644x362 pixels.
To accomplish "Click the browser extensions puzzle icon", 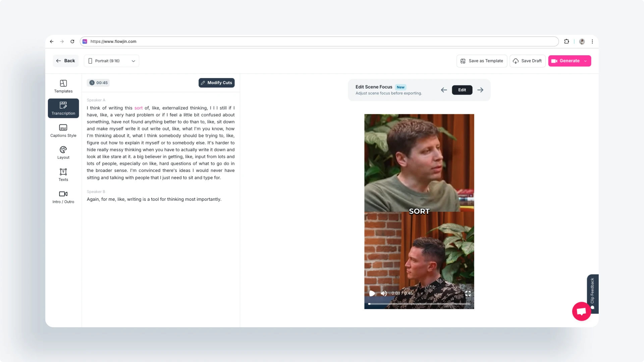I will pos(567,41).
